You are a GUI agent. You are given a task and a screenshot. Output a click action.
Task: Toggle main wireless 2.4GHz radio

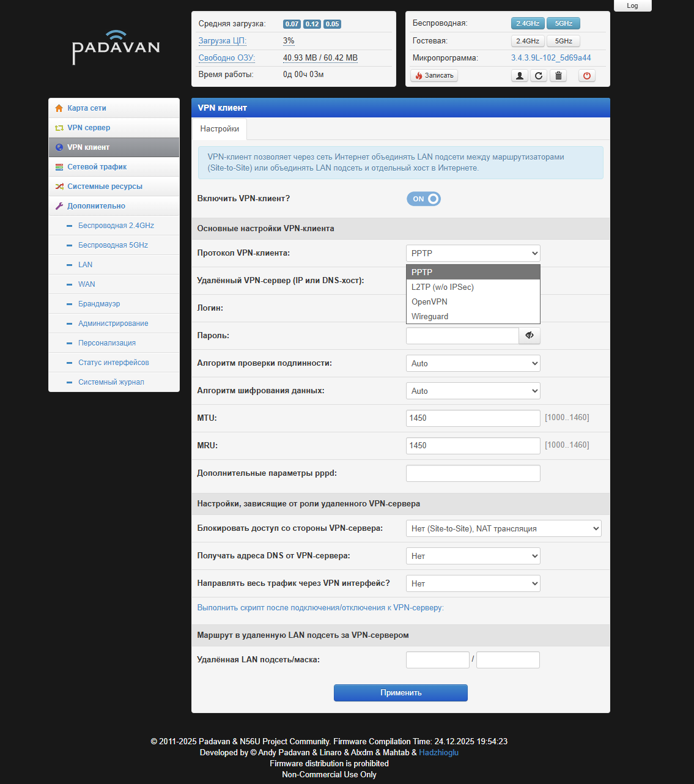527,23
